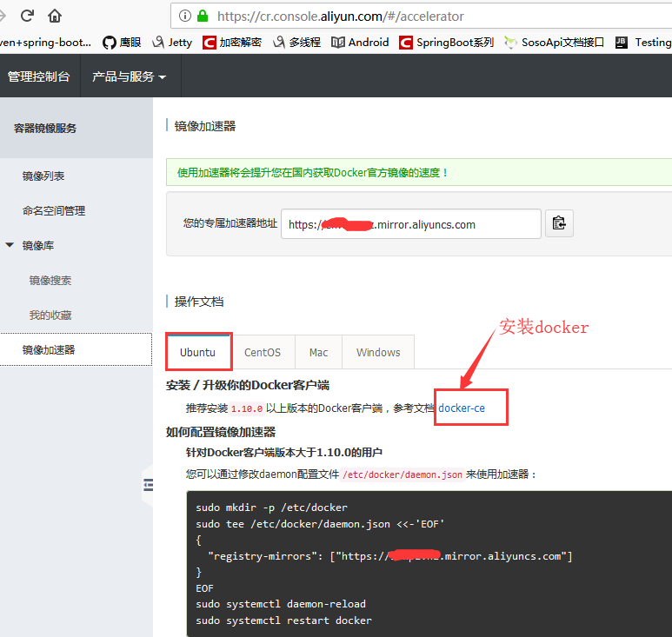
Task: Click the green secure lock icon
Action: click(x=203, y=17)
